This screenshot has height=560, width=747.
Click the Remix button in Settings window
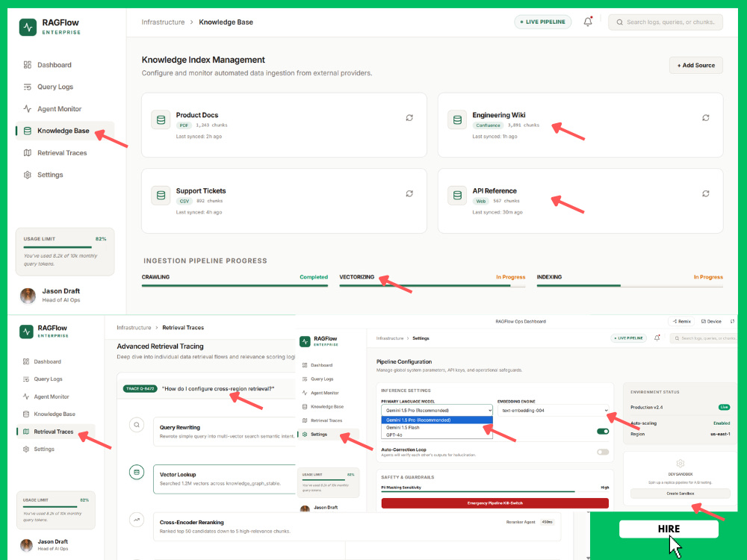tap(681, 321)
